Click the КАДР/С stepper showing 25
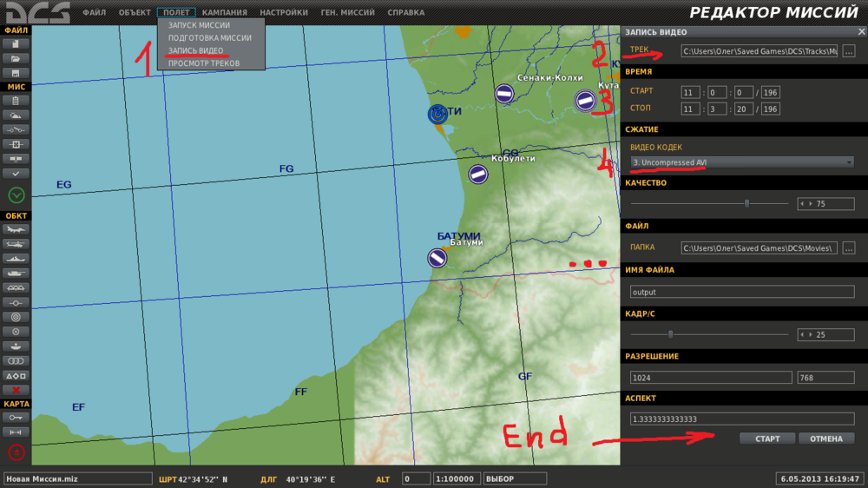868x488 pixels. click(x=826, y=334)
